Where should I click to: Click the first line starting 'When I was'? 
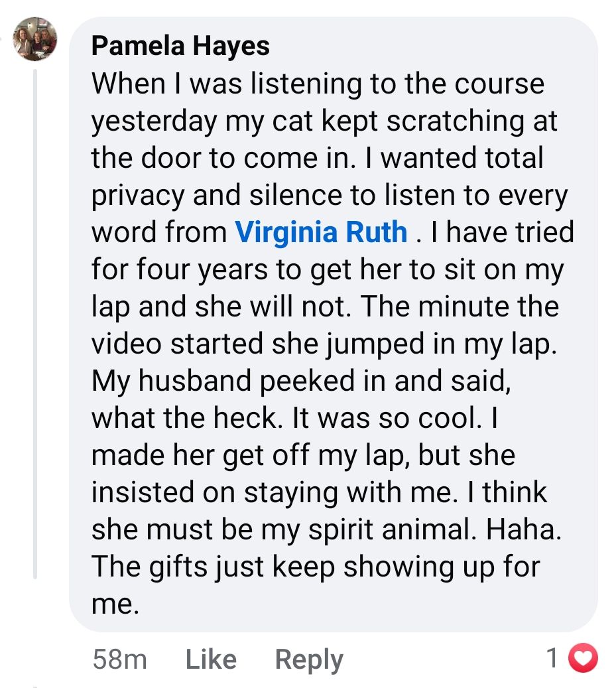(317, 84)
